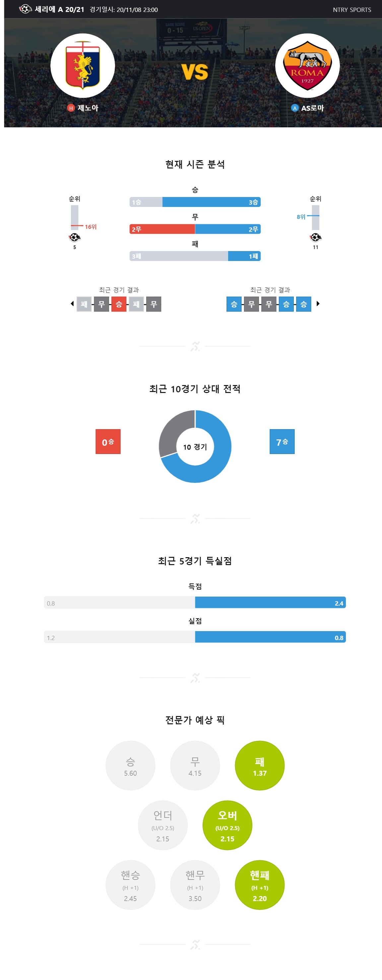This screenshot has width=382, height=980.
Task: Select the 패 1.37 pick circle
Action: [260, 765]
